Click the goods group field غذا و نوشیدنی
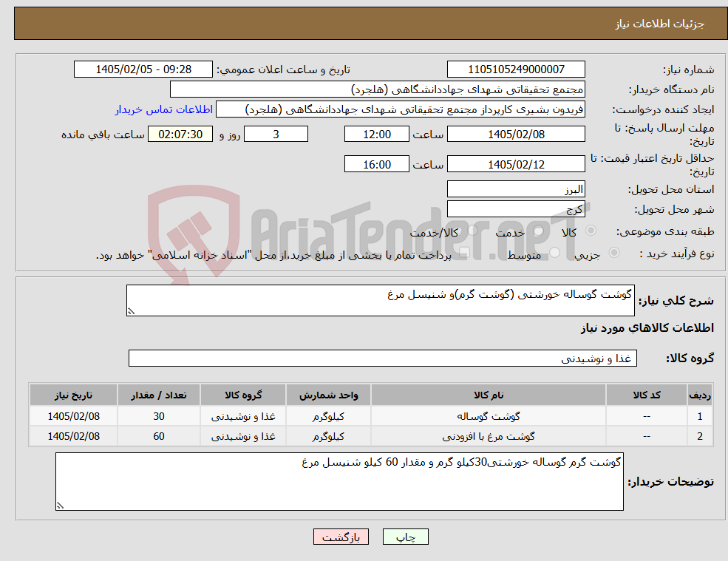 [x=383, y=358]
